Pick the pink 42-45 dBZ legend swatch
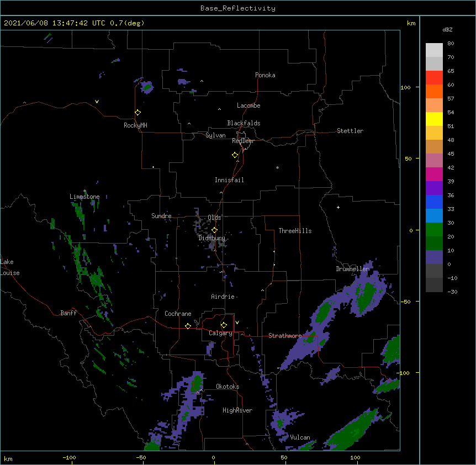Viewport: 476px width, 465px height. [x=434, y=161]
